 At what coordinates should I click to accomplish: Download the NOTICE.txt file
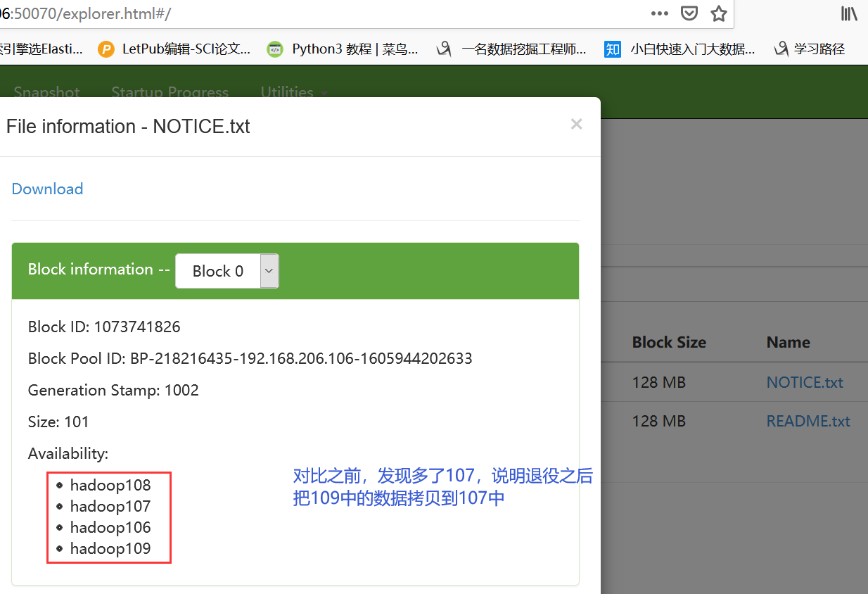point(46,189)
